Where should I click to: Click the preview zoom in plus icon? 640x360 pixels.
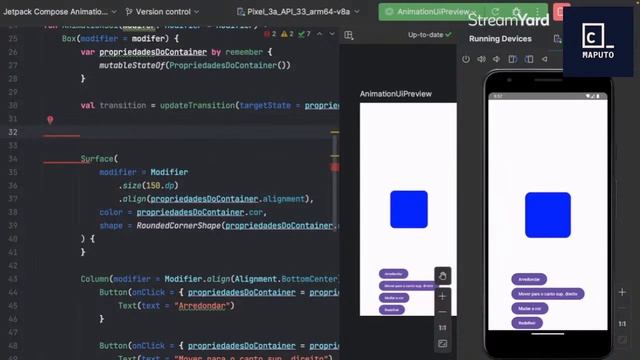click(x=442, y=296)
